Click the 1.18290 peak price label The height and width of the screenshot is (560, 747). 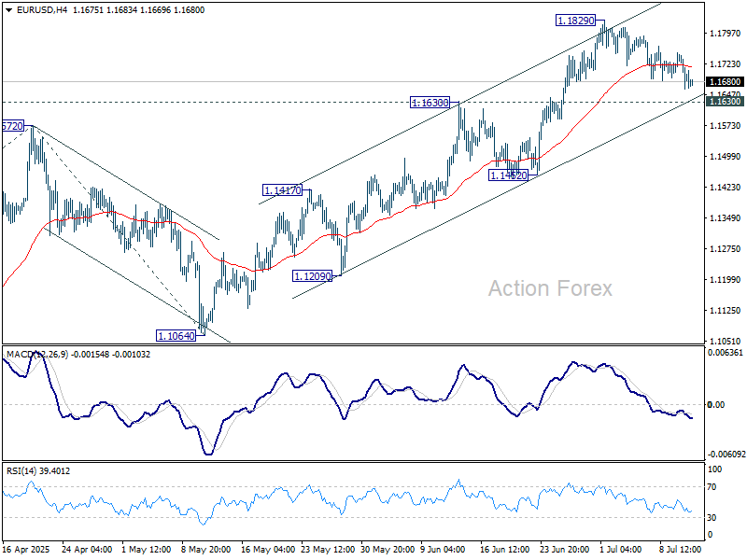pyautogui.click(x=575, y=21)
